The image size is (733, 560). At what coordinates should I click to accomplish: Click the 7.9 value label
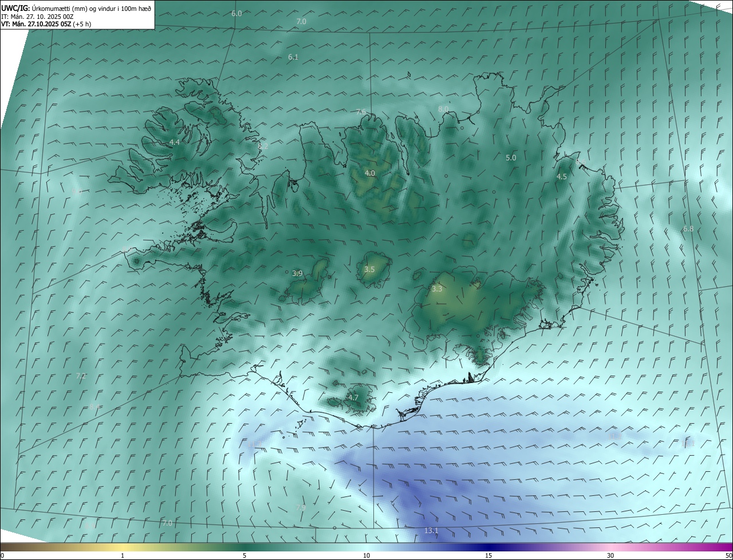tap(300, 507)
